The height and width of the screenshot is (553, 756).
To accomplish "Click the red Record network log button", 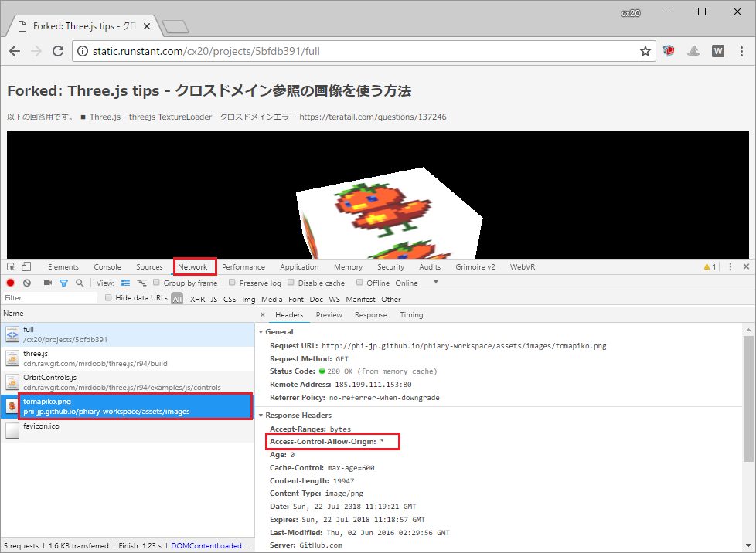I will pos(9,283).
